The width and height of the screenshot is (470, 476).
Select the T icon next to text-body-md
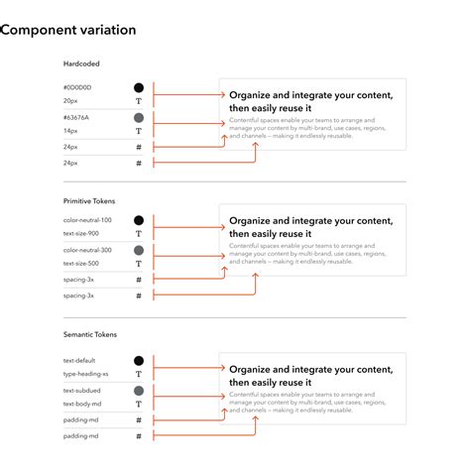tap(139, 405)
